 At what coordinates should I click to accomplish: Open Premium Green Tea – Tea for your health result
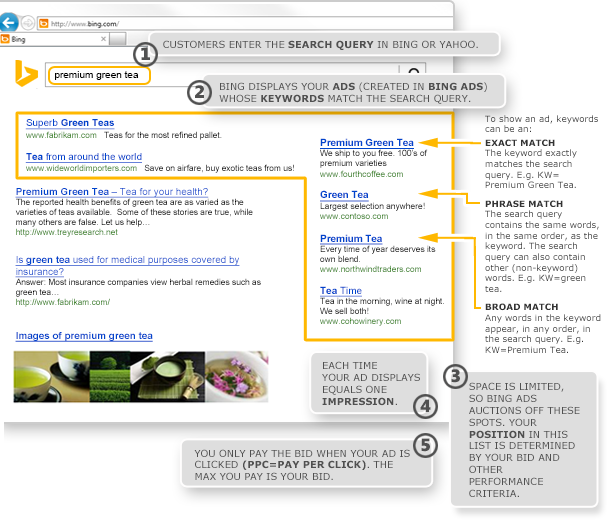112,192
